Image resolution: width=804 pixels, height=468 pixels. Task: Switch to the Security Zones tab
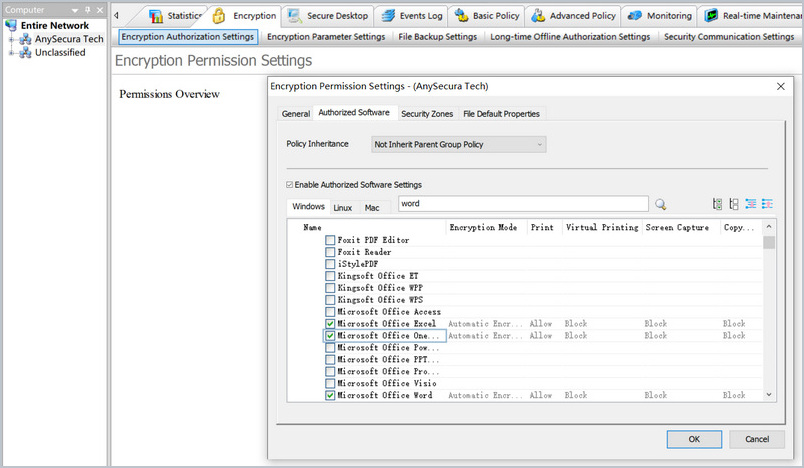coord(427,114)
